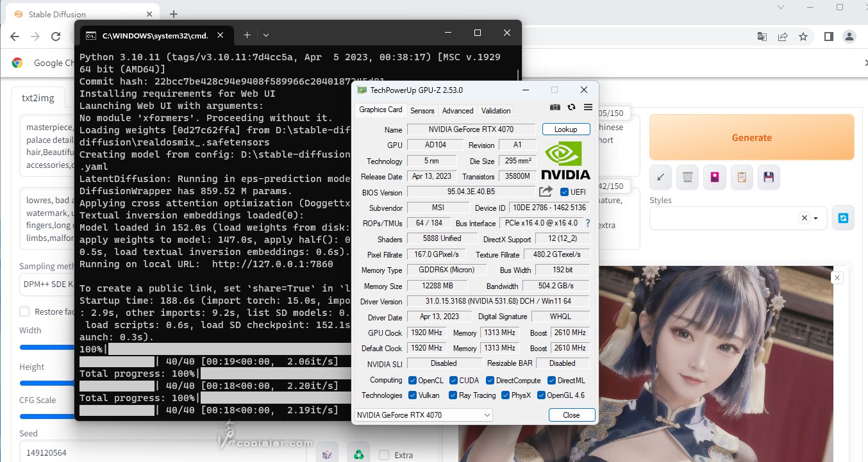This screenshot has width=868, height=462.
Task: Open GPU selector dropdown in GPU-Z
Action: (423, 415)
